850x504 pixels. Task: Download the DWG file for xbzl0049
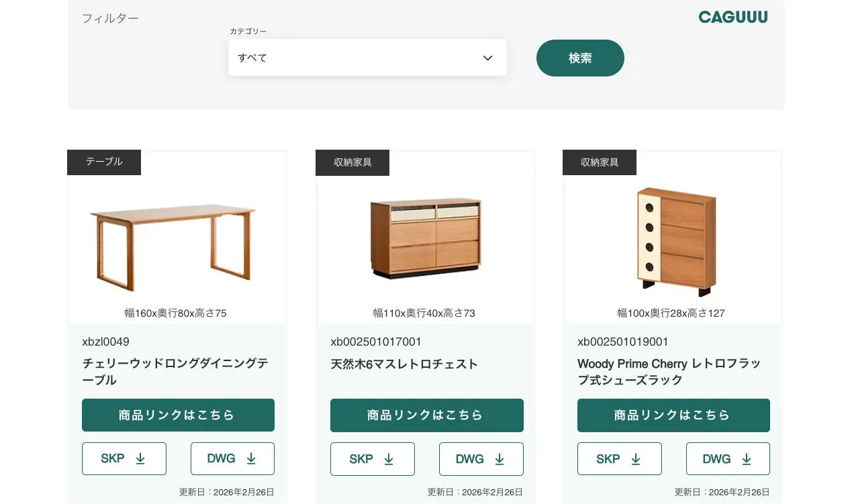click(232, 458)
